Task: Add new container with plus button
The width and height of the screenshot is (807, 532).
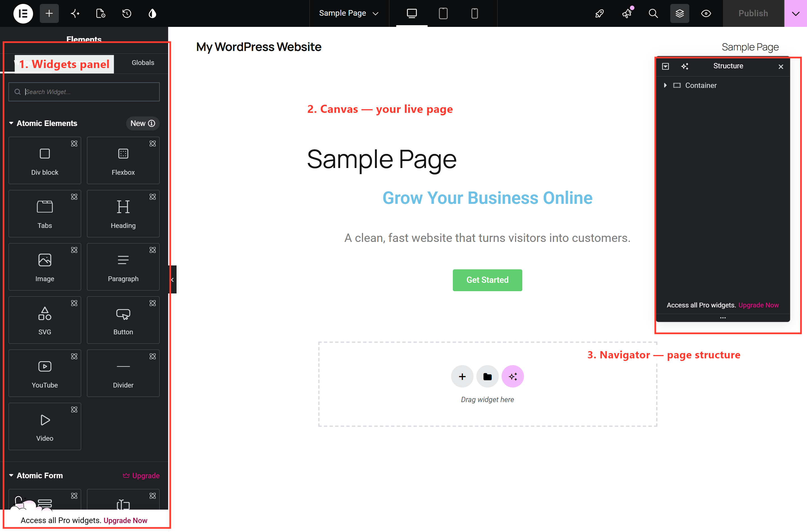Action: [x=462, y=377]
